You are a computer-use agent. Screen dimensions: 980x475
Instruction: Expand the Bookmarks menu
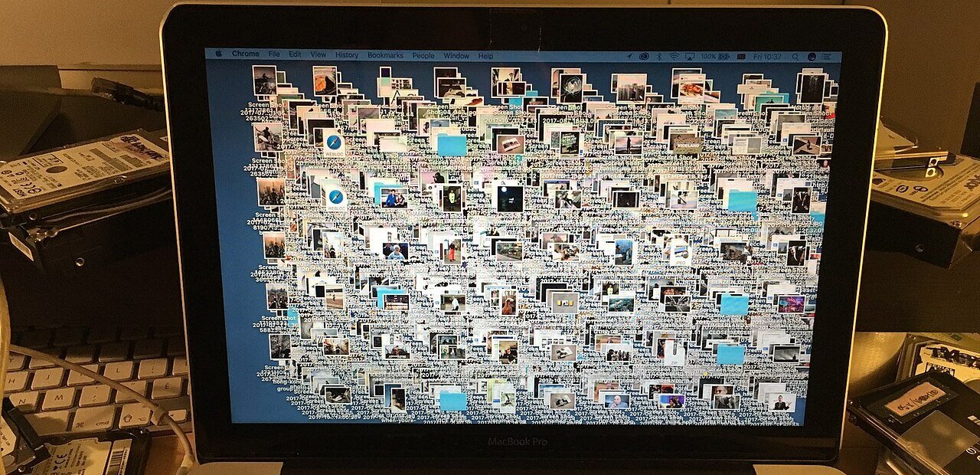pos(385,55)
